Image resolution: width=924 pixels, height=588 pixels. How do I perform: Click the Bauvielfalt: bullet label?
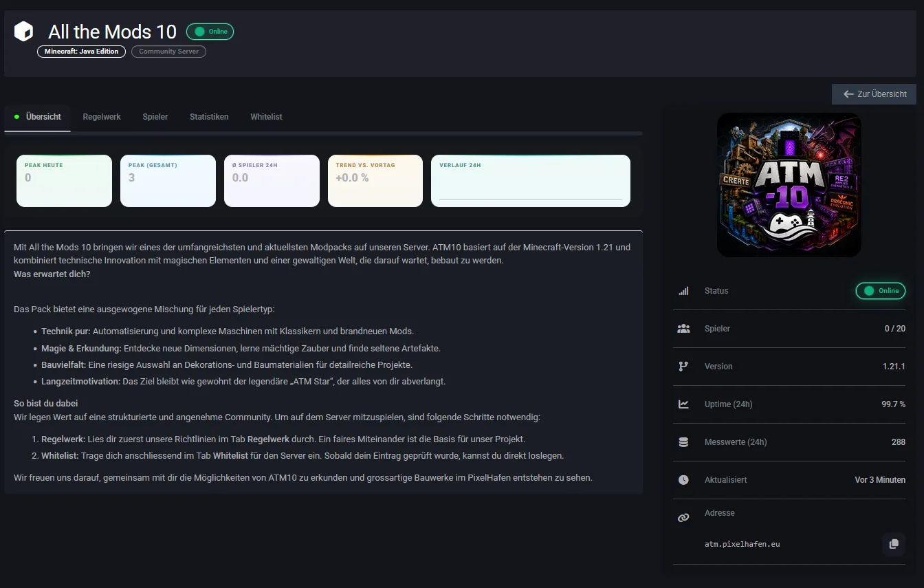tap(63, 364)
